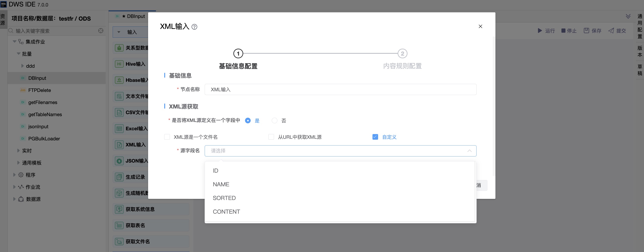The image size is (644, 252).
Task: Select the 否 radio button
Action: (274, 121)
